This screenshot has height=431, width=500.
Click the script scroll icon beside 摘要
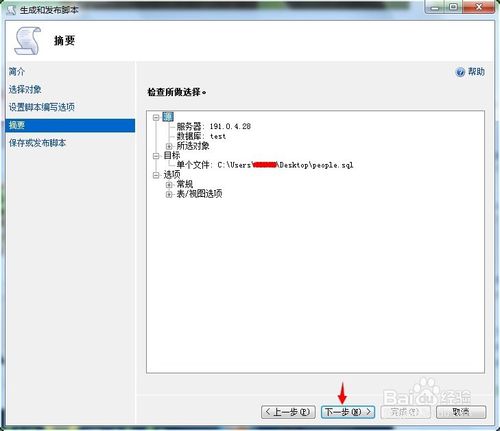tap(27, 41)
